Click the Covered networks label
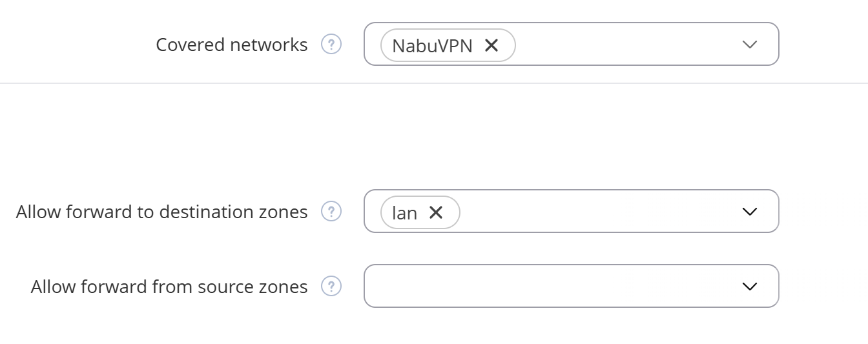This screenshot has width=868, height=344. [232, 45]
